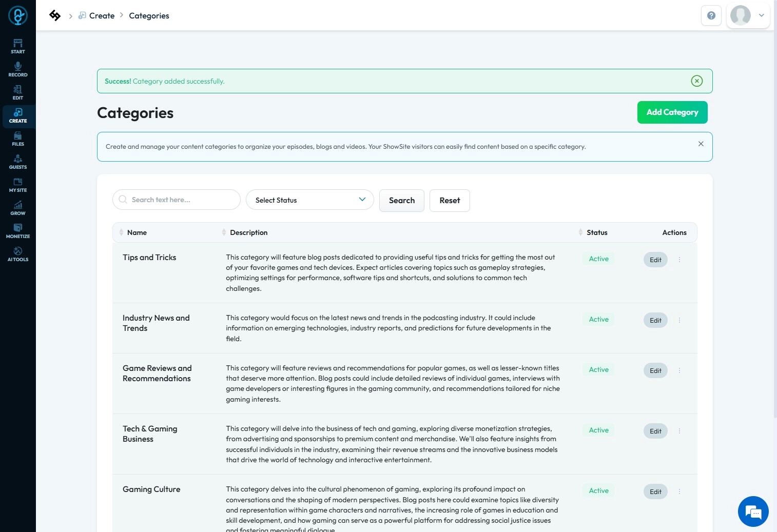Click the breadcrumb home logo icon

(x=55, y=15)
